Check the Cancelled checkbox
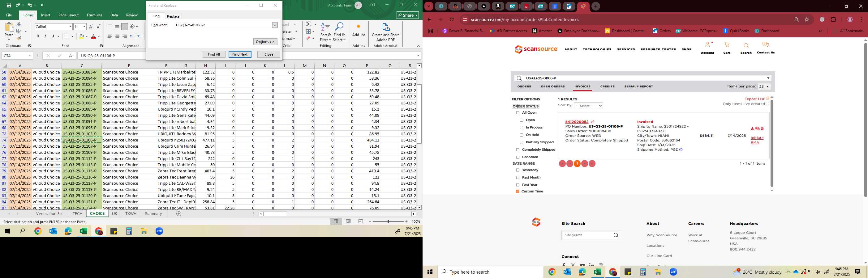This screenshot has width=868, height=278. [x=518, y=157]
